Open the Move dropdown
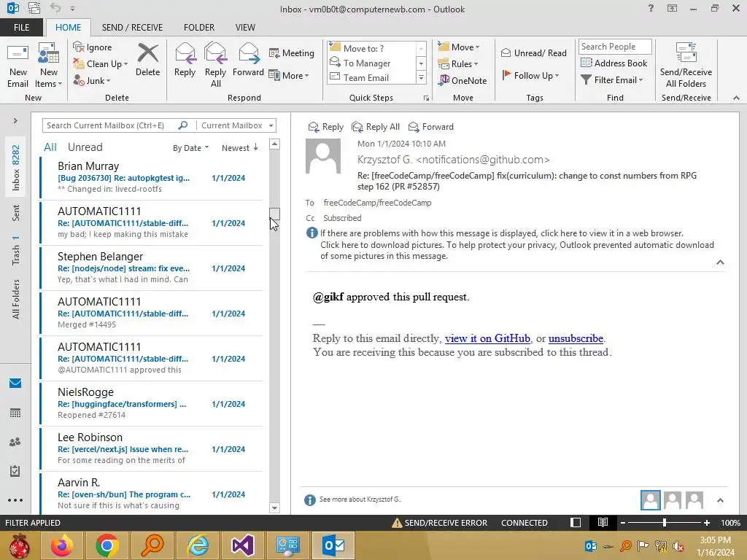The width and height of the screenshot is (747, 560). coord(459,47)
